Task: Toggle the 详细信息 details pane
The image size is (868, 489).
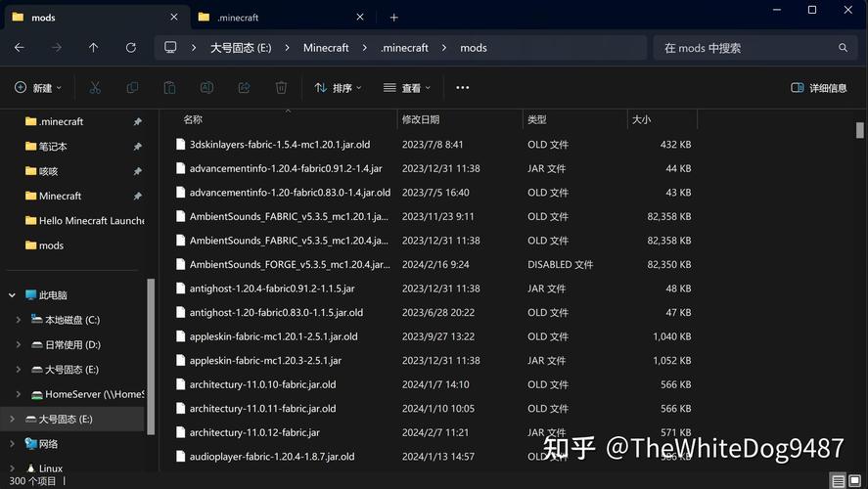Action: point(819,88)
